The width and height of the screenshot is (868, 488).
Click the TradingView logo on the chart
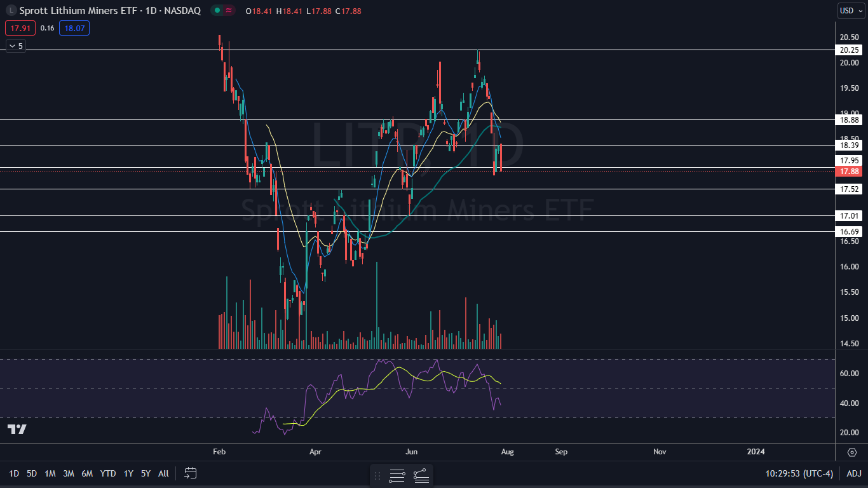(x=17, y=430)
